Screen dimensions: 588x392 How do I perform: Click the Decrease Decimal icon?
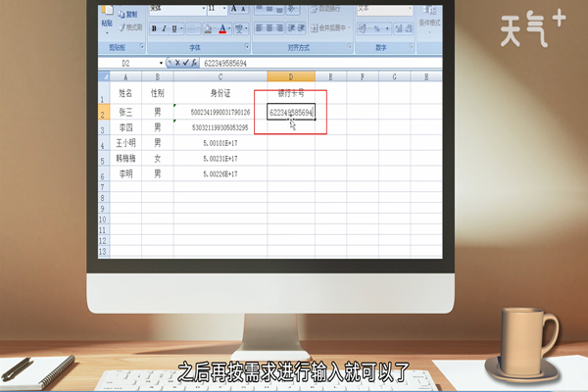(x=409, y=28)
